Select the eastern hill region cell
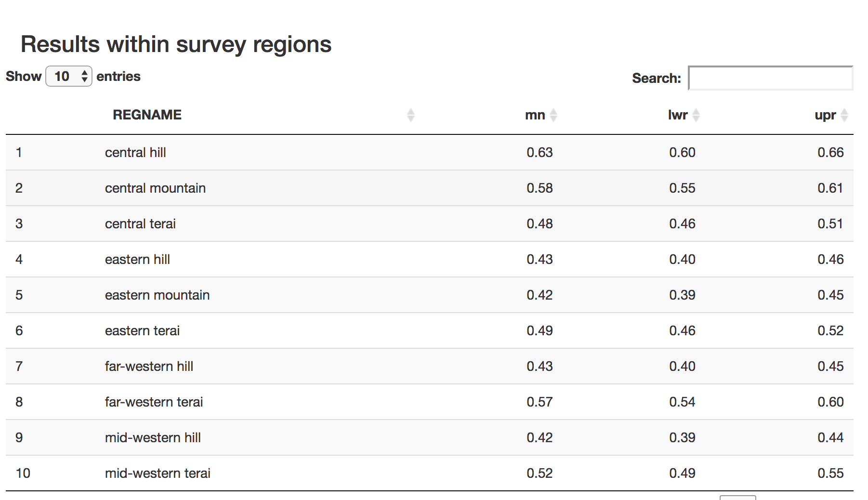The image size is (868, 500). point(137,260)
